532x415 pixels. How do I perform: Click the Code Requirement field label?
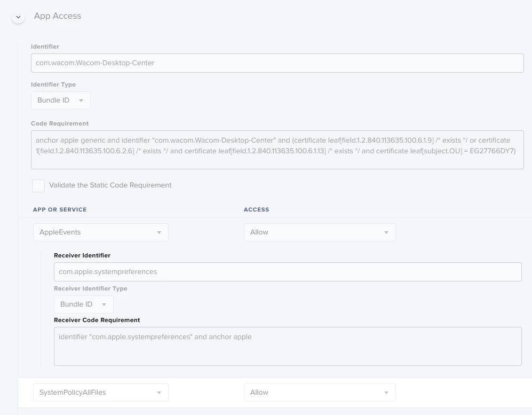pyautogui.click(x=60, y=123)
